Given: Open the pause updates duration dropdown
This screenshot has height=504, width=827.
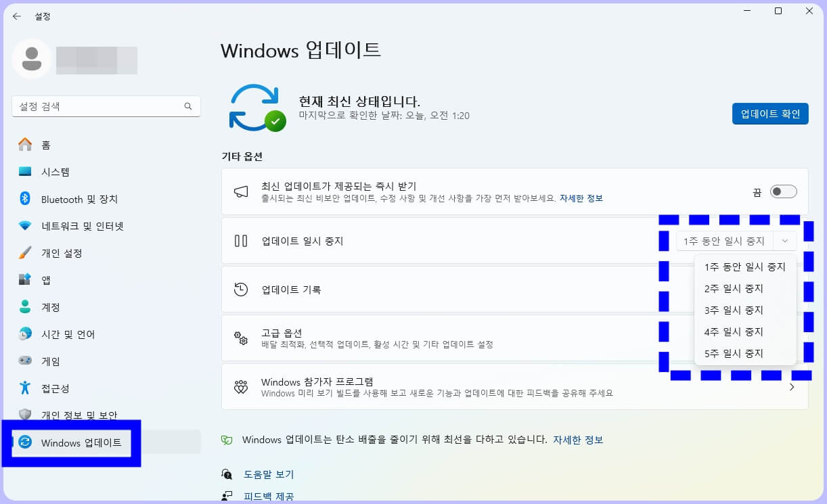Looking at the screenshot, I should point(736,241).
